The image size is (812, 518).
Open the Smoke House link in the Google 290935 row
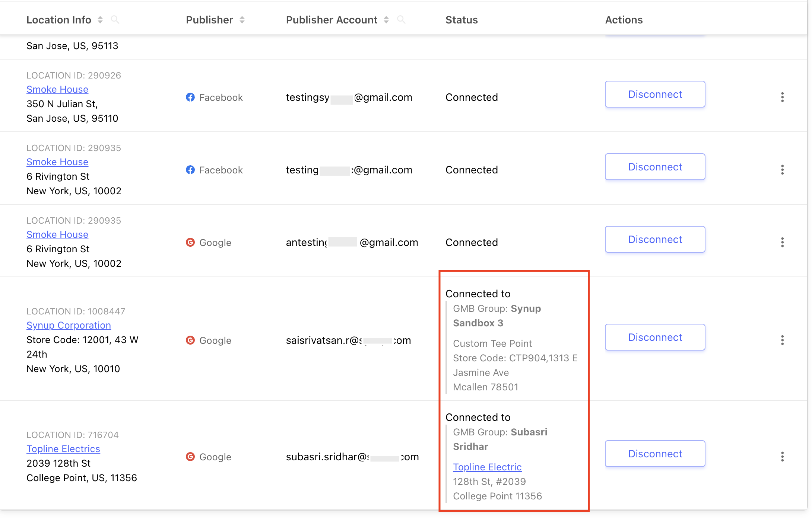coord(57,234)
